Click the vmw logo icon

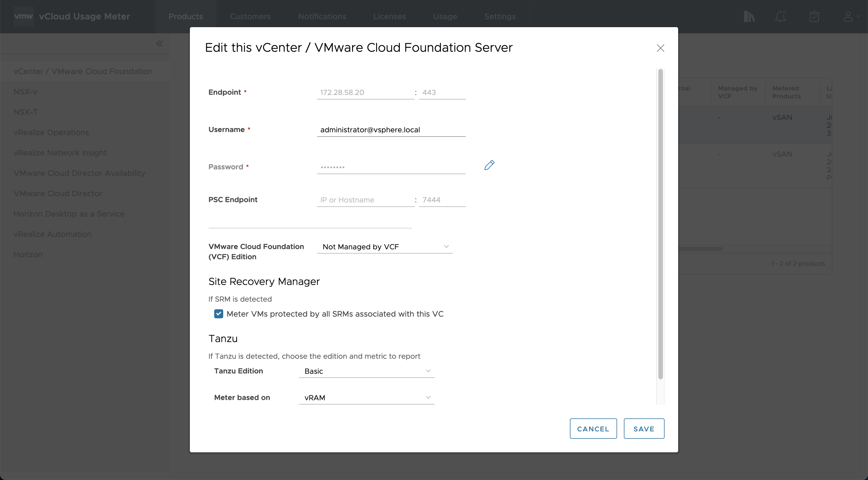pos(23,16)
